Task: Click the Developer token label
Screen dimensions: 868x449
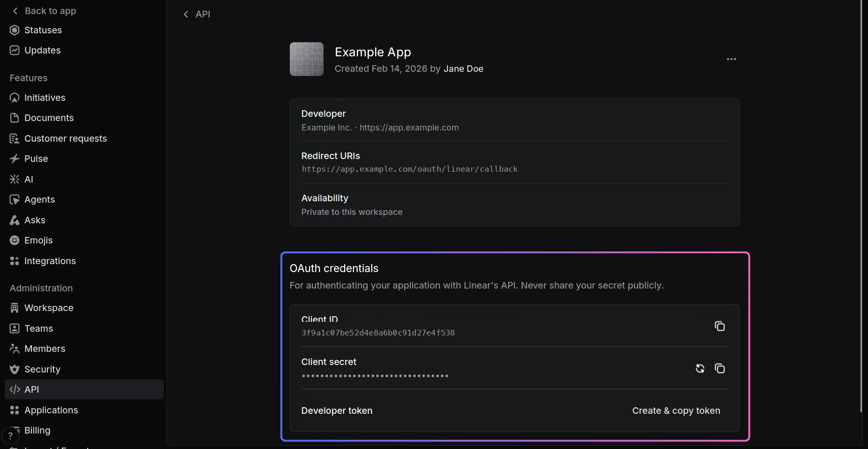Action: click(337, 411)
